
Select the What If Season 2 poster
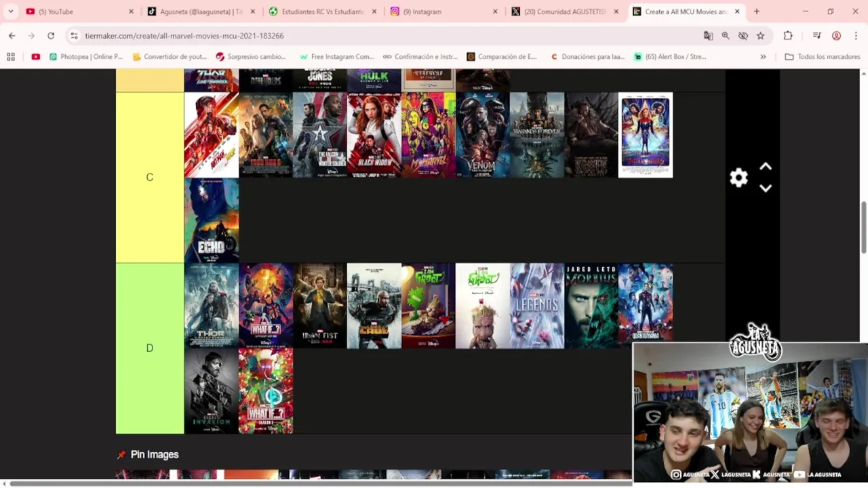(x=266, y=391)
